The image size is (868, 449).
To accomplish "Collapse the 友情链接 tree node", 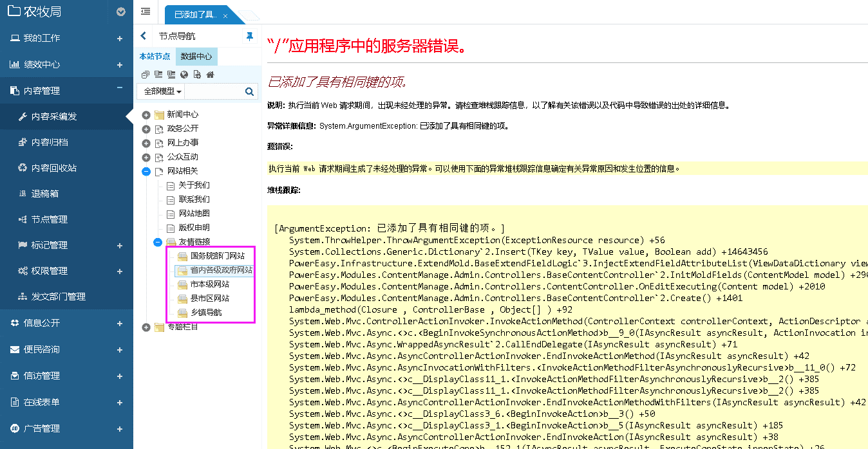I will click(x=158, y=242).
